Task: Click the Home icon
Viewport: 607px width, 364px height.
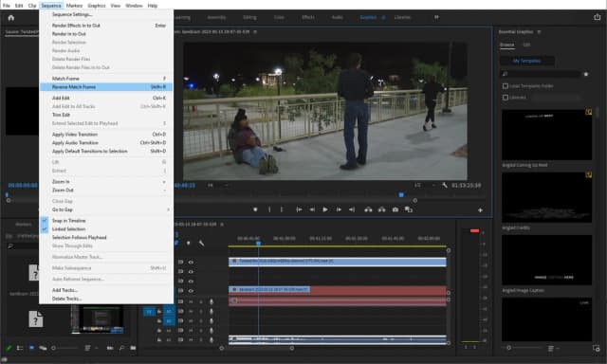Action: (10, 17)
